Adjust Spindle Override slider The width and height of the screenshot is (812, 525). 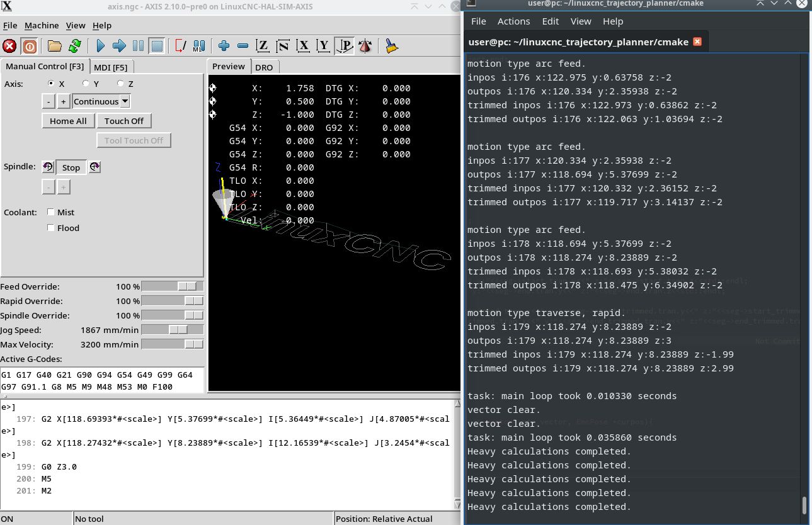[x=173, y=315]
